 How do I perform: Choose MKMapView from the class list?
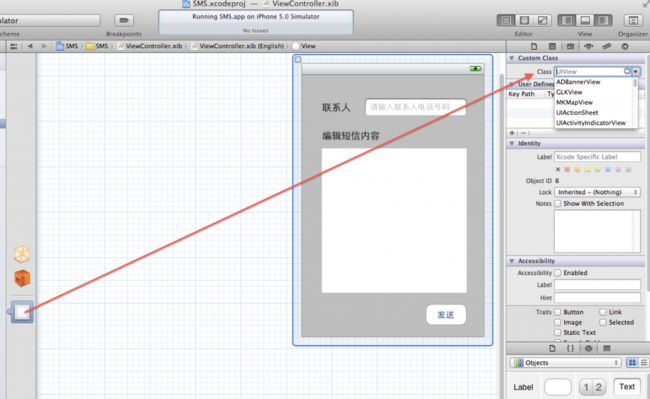pos(574,102)
